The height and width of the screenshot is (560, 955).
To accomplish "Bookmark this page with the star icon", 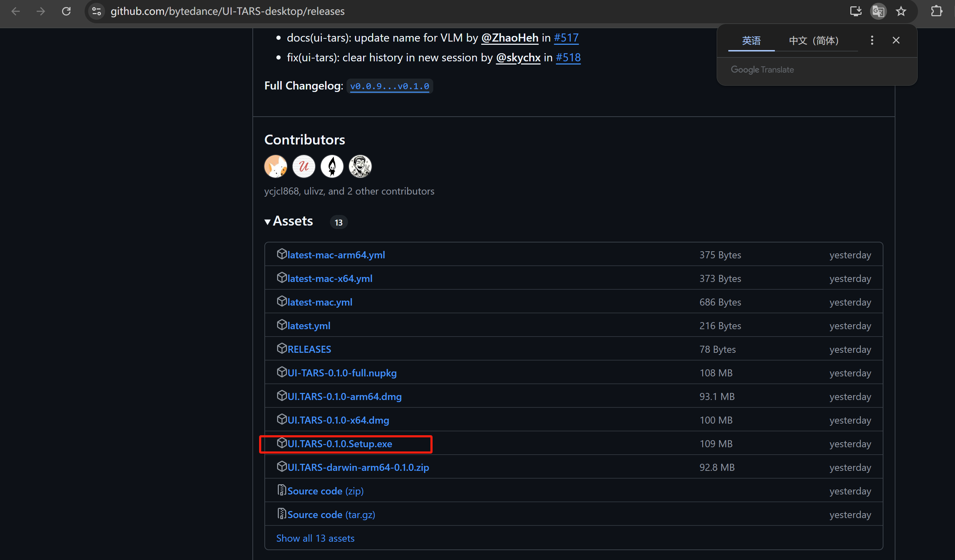I will [901, 11].
